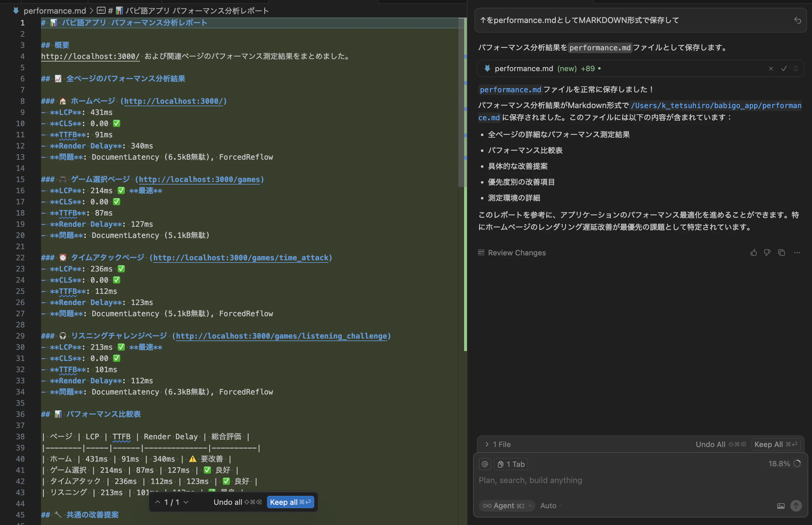Click the 1 Tab context chip
Image resolution: width=812 pixels, height=525 pixels.
[x=511, y=464]
